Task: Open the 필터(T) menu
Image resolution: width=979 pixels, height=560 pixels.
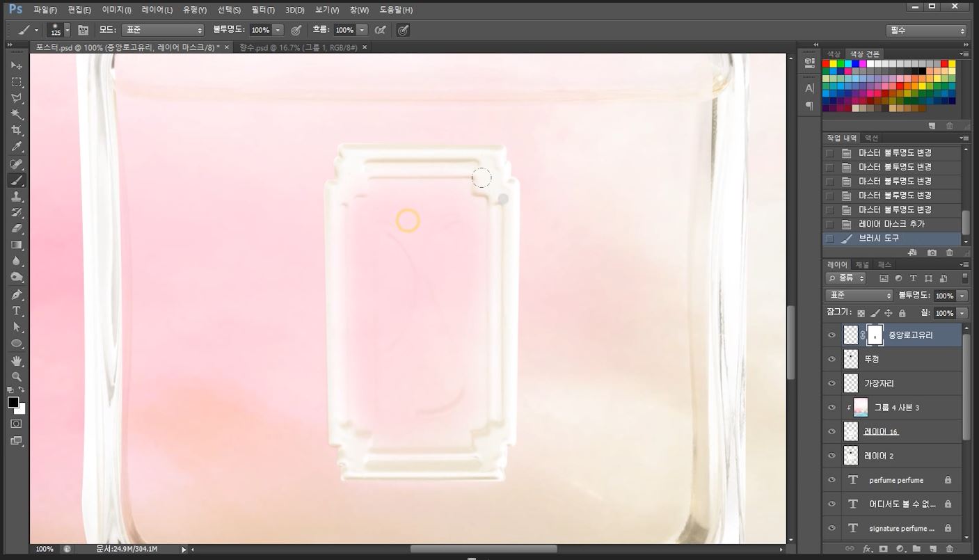Action: pos(263,10)
